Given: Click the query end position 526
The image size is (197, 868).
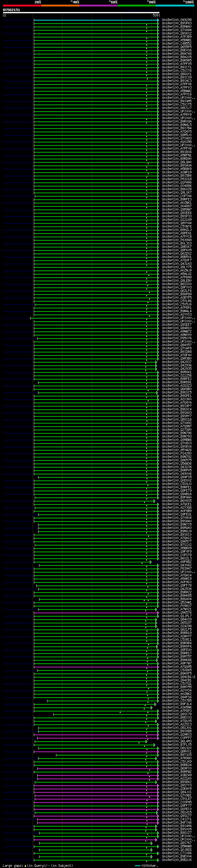Looking at the screenshot, I should (155, 15).
